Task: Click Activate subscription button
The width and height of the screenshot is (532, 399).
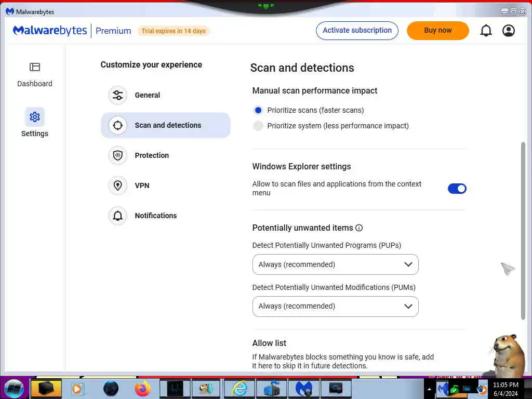Action: 357,31
